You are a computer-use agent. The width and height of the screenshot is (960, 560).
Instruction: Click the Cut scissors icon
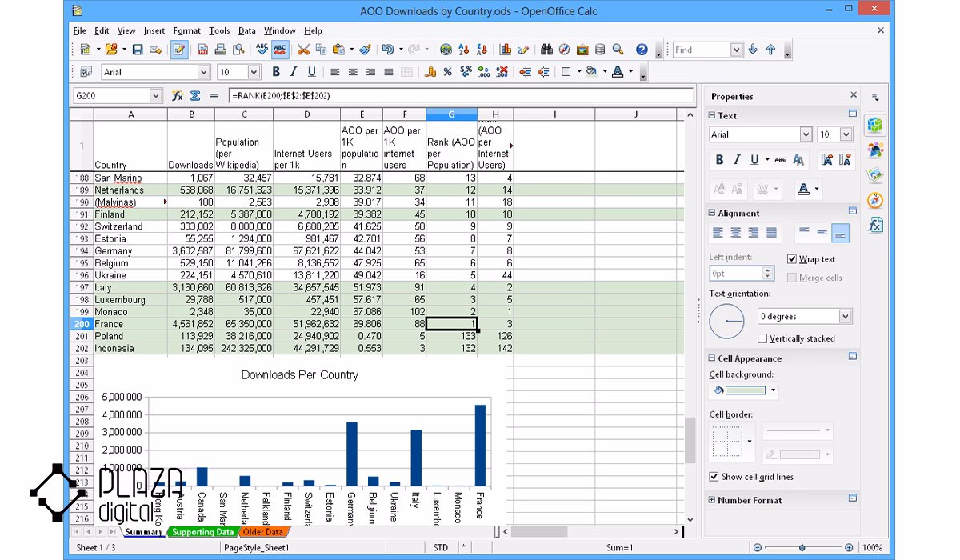pyautogui.click(x=303, y=50)
